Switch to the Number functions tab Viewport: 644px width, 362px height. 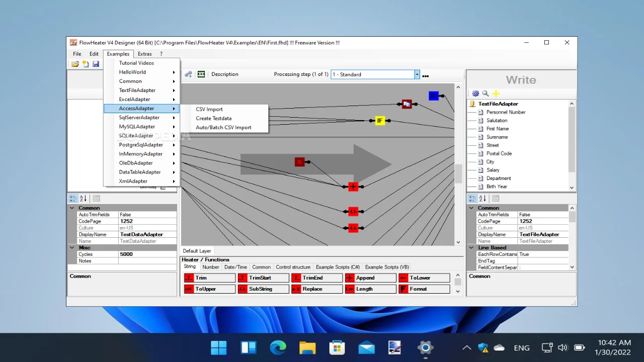point(211,267)
